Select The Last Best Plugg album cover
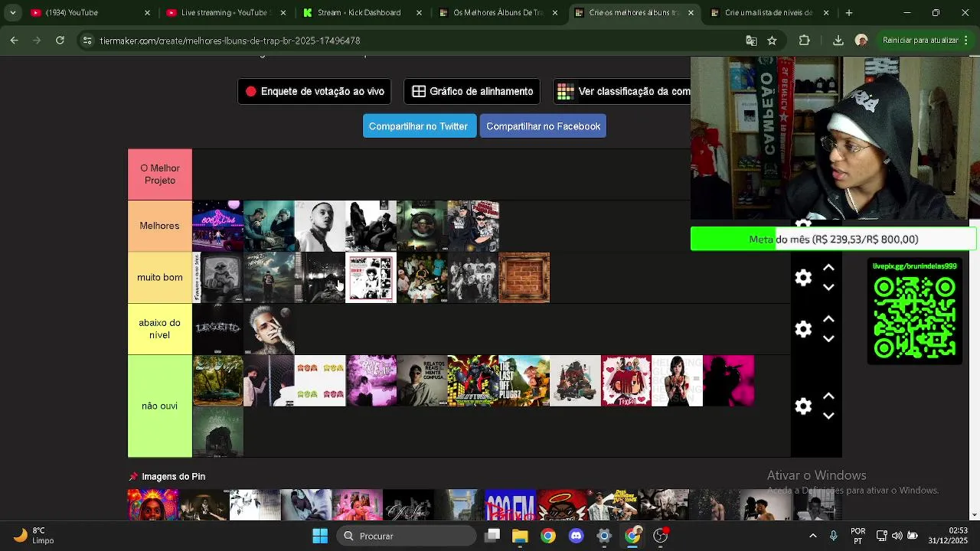This screenshot has height=551, width=980. click(524, 380)
